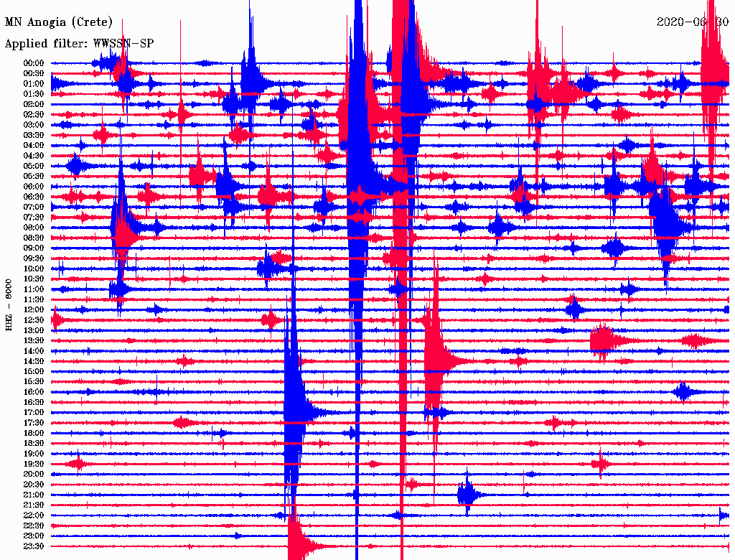Select the 14:30 time row label
Screen dimensions: 735x560
pyautogui.click(x=34, y=362)
